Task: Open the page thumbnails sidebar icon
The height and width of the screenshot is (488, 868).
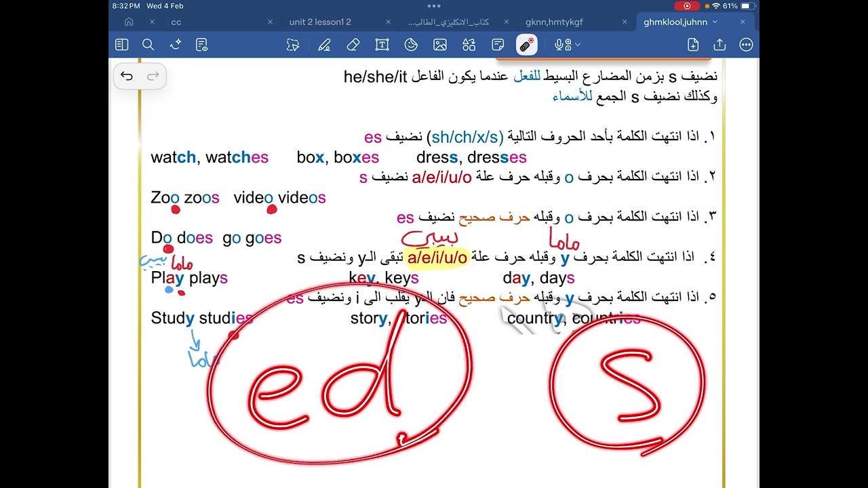Action: (x=122, y=45)
